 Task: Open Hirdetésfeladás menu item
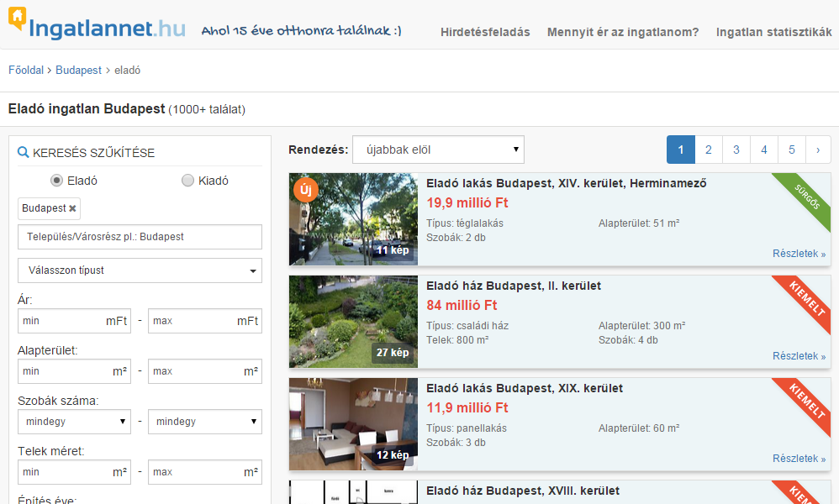coord(485,32)
